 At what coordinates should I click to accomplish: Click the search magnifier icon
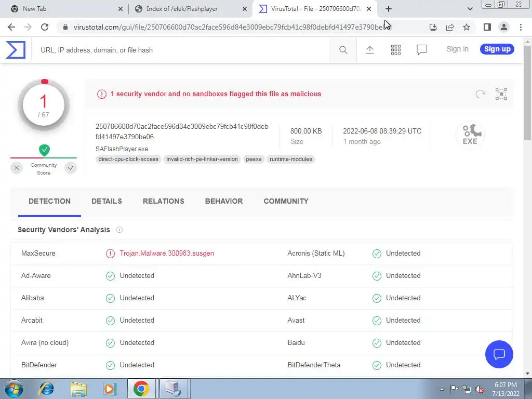(343, 50)
